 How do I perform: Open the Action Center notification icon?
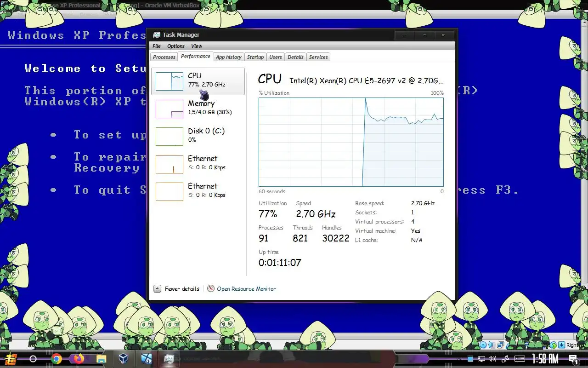(573, 359)
